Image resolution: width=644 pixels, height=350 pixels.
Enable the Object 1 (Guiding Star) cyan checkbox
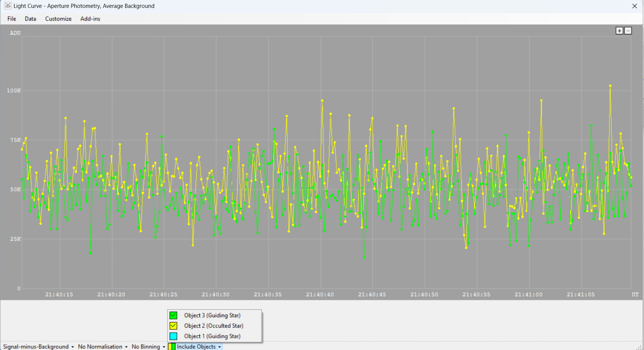tap(173, 336)
